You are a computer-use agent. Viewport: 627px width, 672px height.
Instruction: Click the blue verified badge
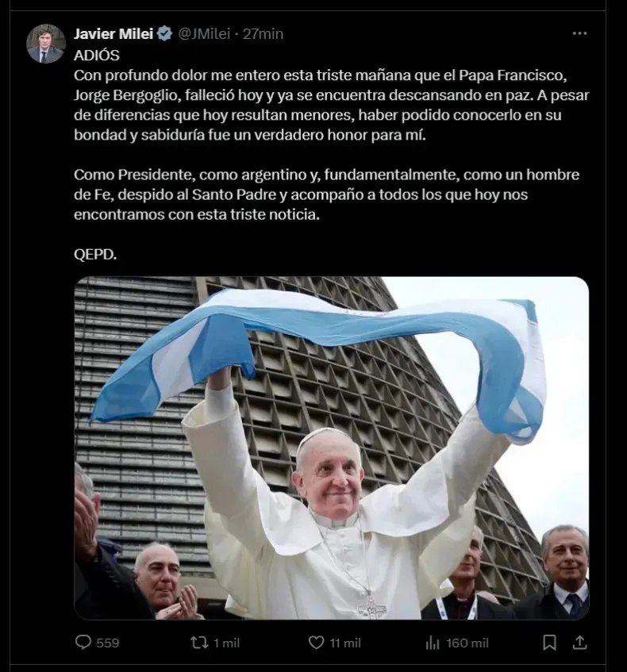click(x=164, y=33)
